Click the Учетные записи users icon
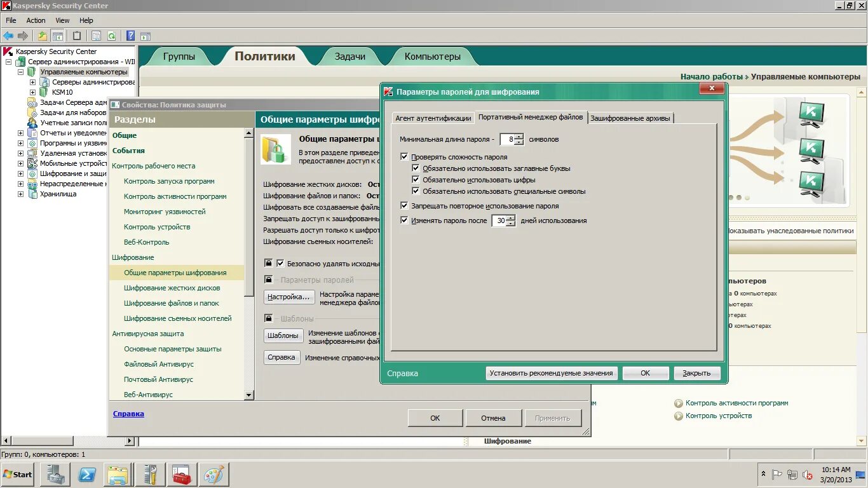This screenshot has height=488, width=868. click(x=32, y=123)
